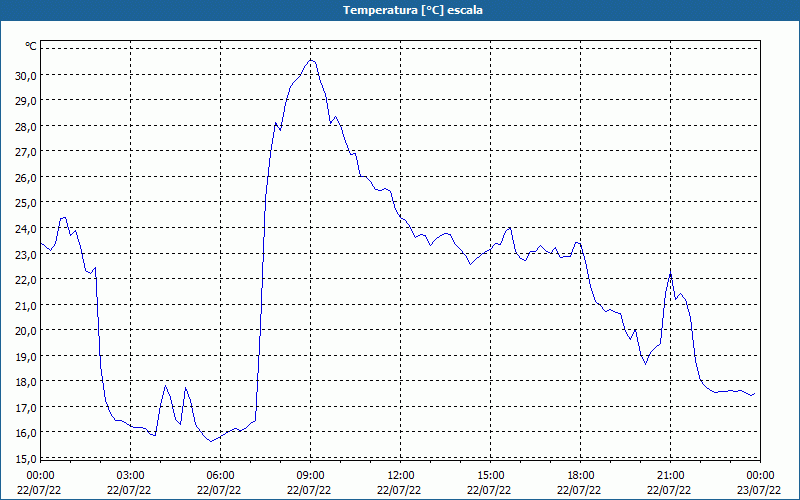This screenshot has width=800, height=500.
Task: Click the 21,0 y-axis label
Action: coord(26,305)
